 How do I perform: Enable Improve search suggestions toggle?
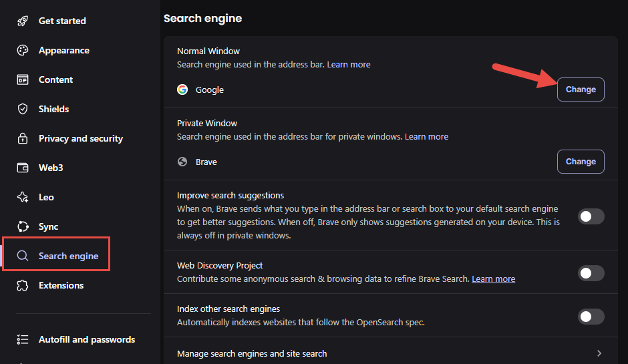tap(591, 216)
